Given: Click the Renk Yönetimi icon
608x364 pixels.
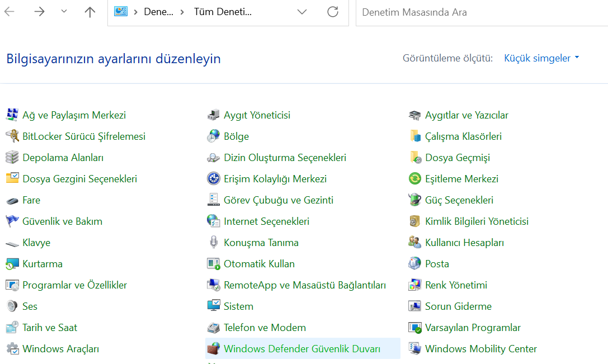Looking at the screenshot, I should coord(414,285).
